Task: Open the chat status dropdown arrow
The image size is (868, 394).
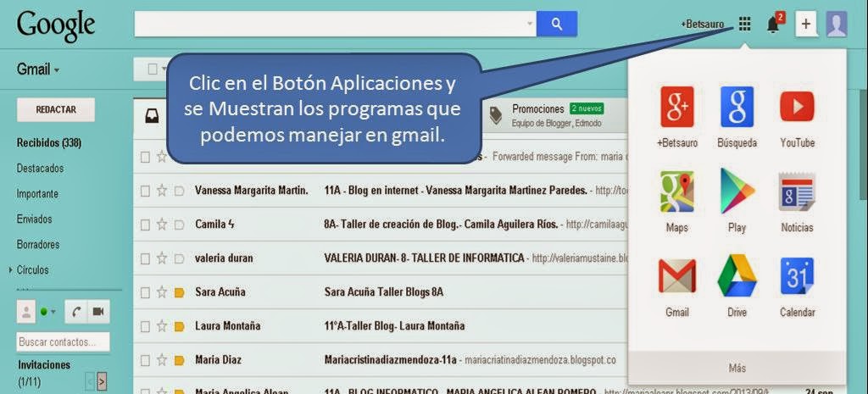Action: point(53,312)
